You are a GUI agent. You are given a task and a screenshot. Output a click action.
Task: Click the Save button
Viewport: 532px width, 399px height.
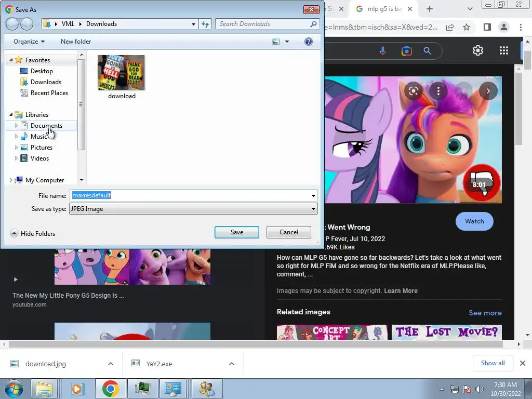(x=237, y=232)
